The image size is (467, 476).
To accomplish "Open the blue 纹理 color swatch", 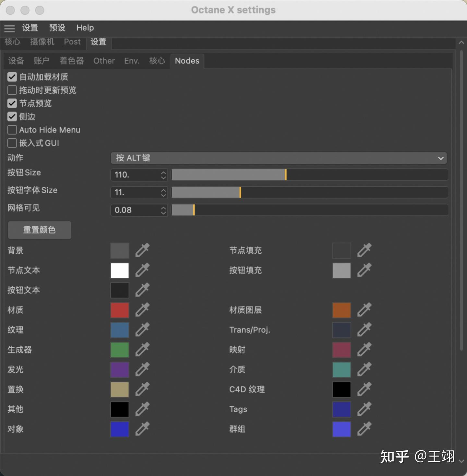I will (x=120, y=330).
